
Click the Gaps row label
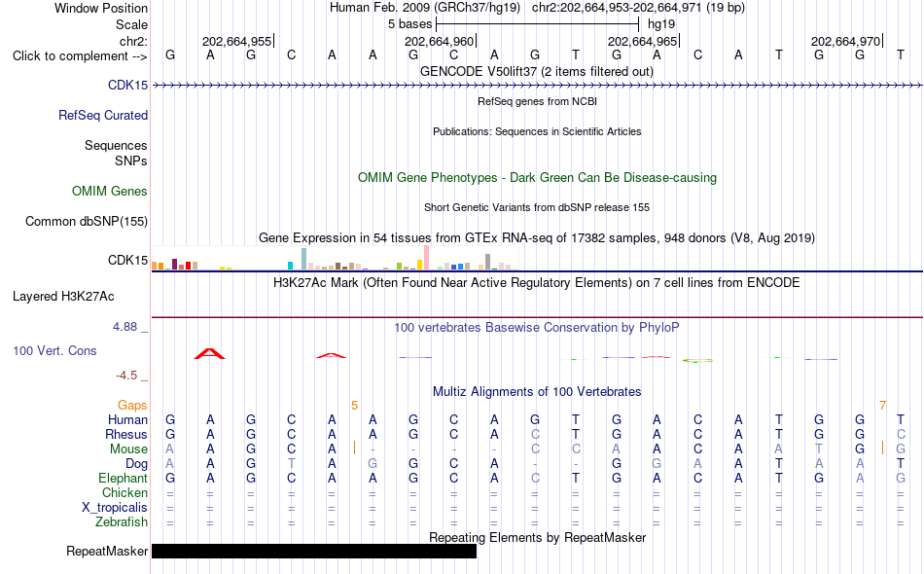pyautogui.click(x=132, y=405)
